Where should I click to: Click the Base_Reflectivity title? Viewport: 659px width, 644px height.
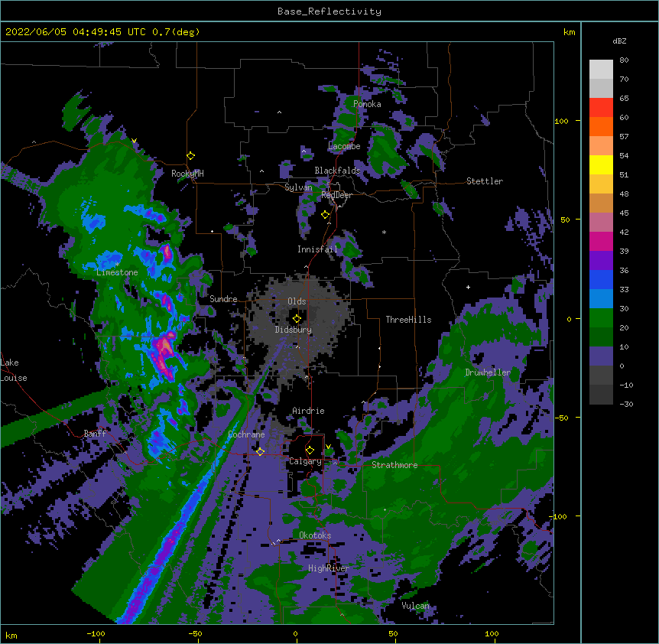tap(329, 11)
